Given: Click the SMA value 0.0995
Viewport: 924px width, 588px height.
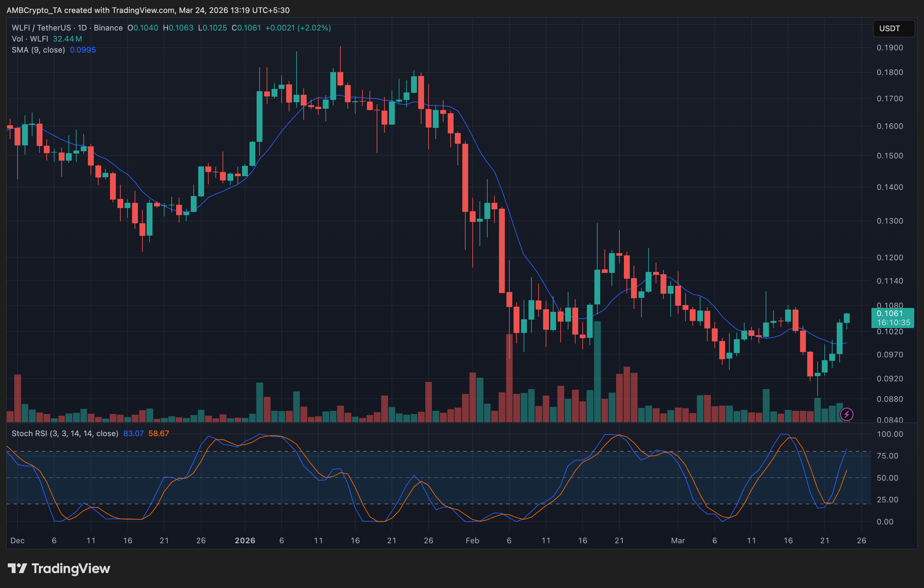Looking at the screenshot, I should coord(82,50).
